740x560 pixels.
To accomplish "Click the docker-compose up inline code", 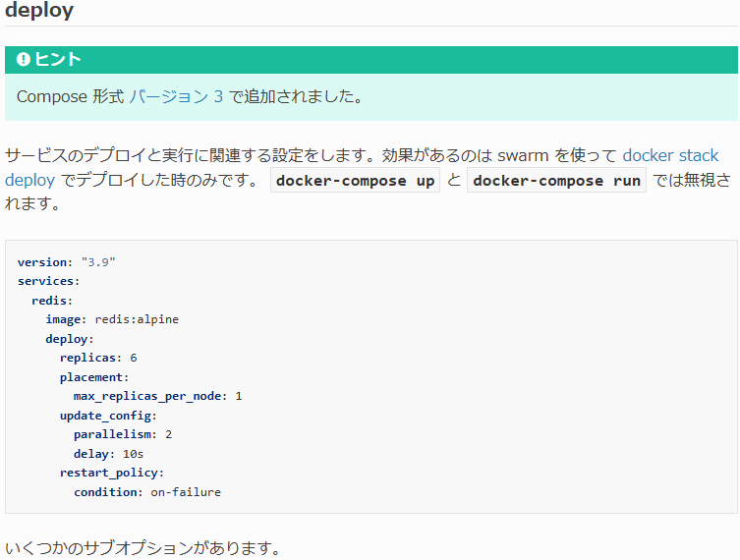I will pos(355,180).
